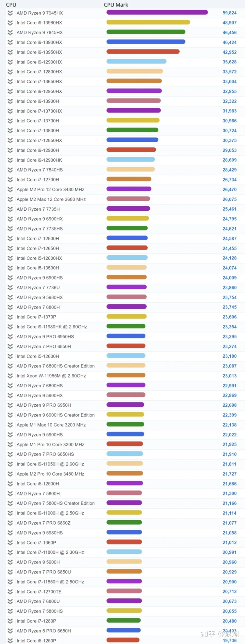Open the Intel Core i9-13900H link
245x644 pixels.
click(38, 101)
